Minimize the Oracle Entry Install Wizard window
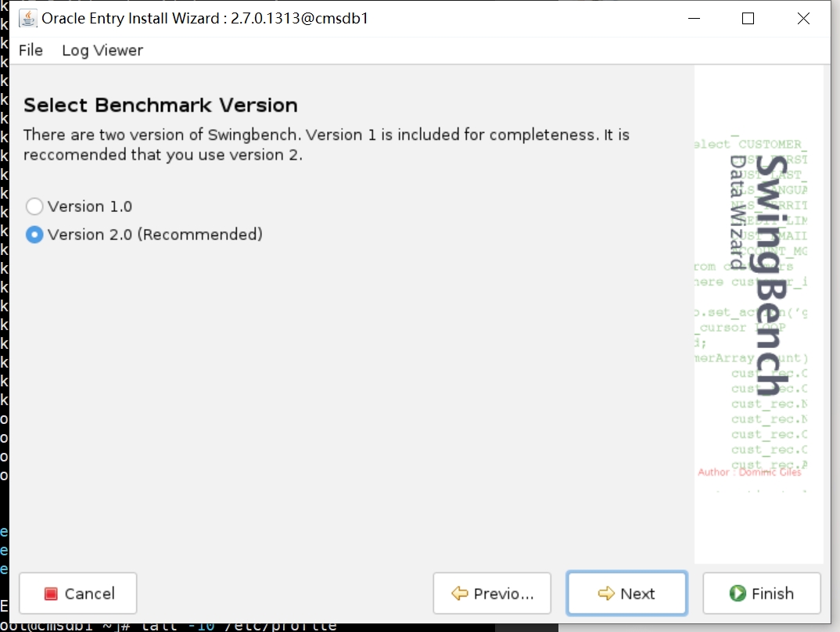The image size is (840, 632). click(x=695, y=18)
